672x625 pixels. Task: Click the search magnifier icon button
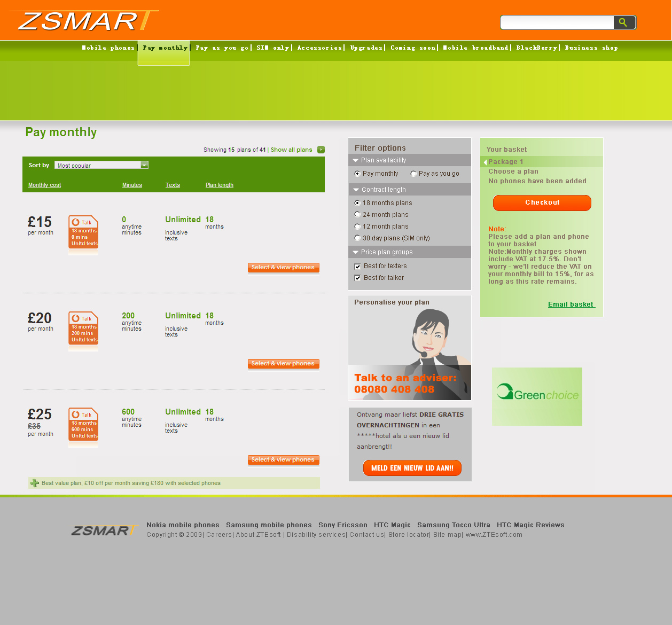pyautogui.click(x=623, y=22)
